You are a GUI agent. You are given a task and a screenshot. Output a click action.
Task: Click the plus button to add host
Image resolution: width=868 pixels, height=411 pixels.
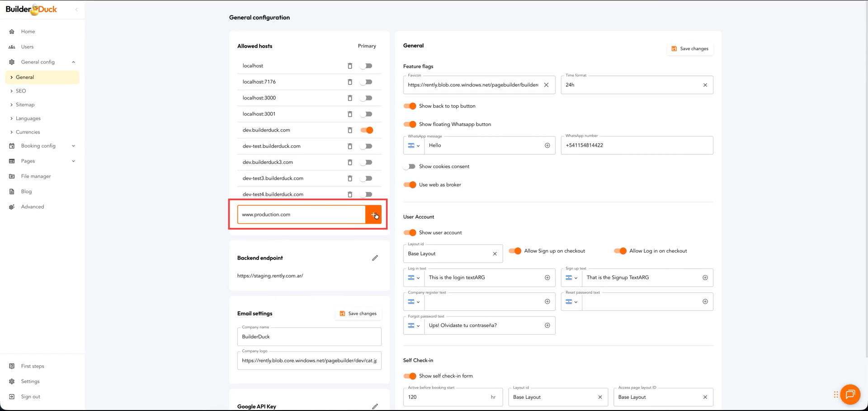tap(373, 215)
